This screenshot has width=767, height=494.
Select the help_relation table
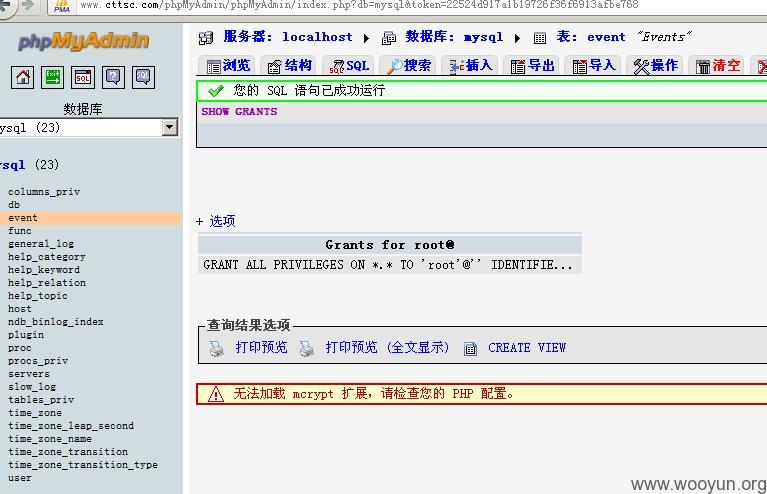click(x=46, y=283)
